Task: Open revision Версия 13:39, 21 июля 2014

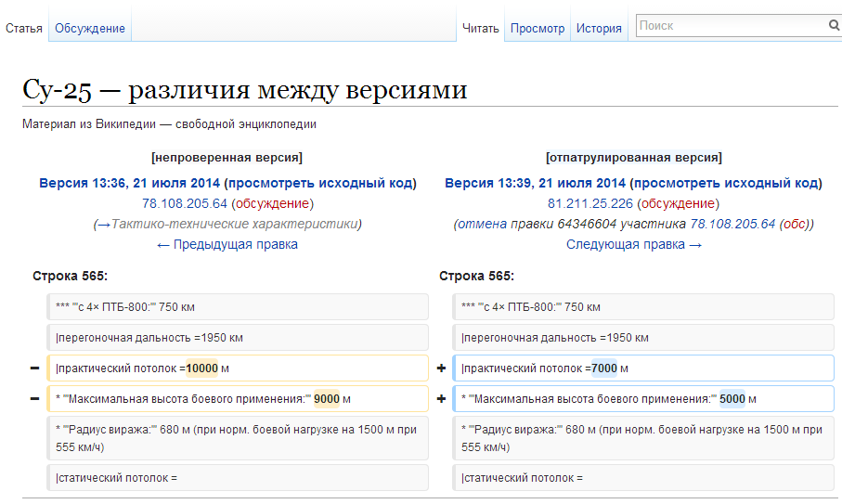Action: [x=535, y=183]
